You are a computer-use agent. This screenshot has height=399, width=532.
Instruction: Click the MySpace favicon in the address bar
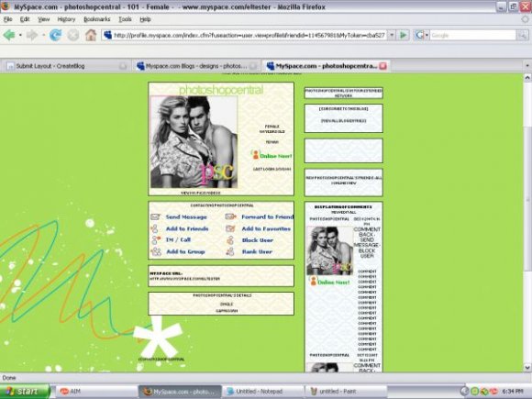click(x=108, y=35)
